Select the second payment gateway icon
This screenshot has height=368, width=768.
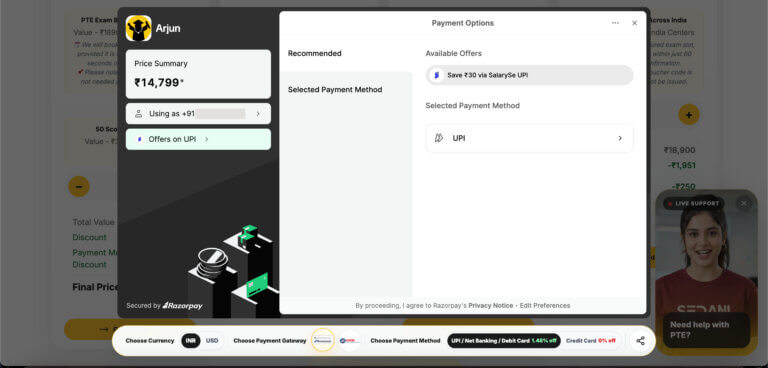[x=349, y=341]
